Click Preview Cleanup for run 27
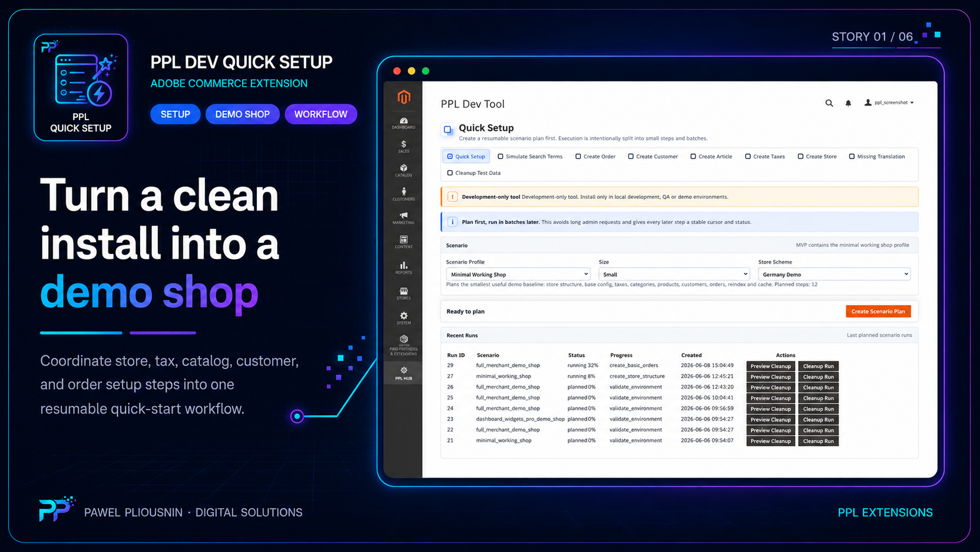 click(x=770, y=377)
